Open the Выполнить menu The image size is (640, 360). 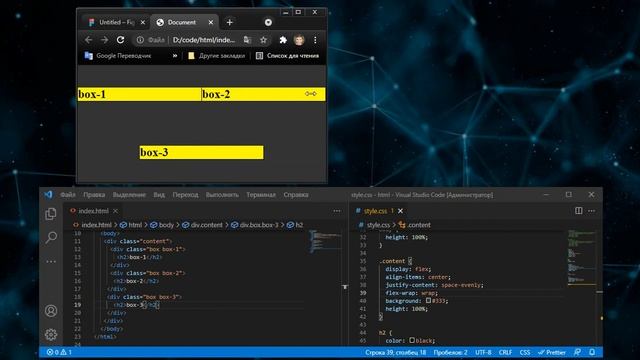click(222, 195)
